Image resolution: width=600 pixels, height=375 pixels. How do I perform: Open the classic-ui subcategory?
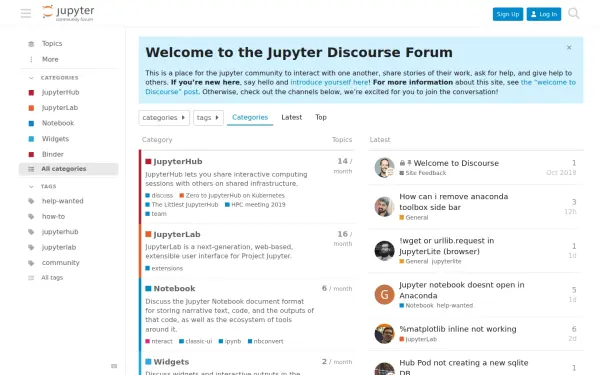[x=196, y=341]
